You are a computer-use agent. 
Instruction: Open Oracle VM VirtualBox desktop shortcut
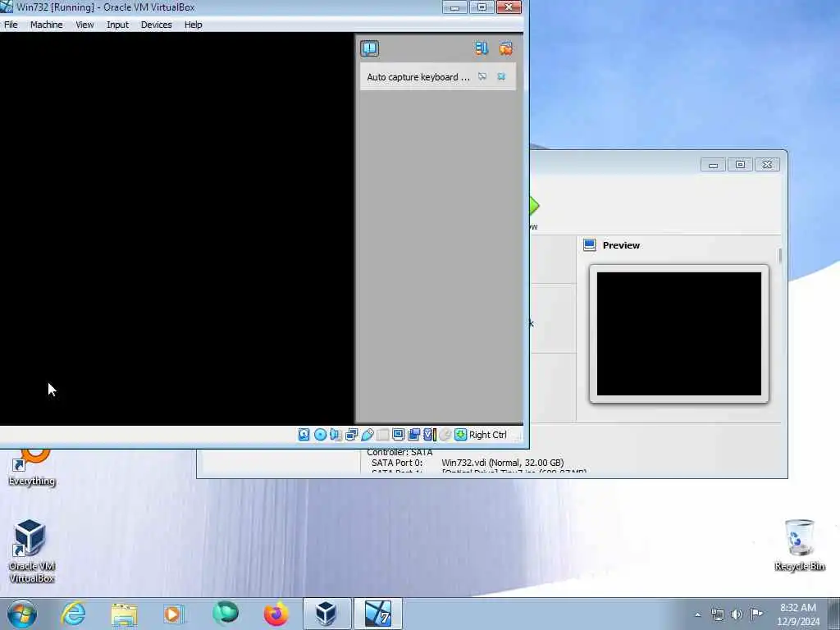point(32,550)
